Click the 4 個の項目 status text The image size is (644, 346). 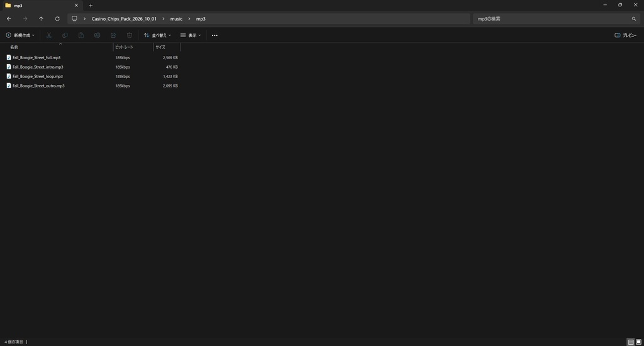[x=14, y=342]
